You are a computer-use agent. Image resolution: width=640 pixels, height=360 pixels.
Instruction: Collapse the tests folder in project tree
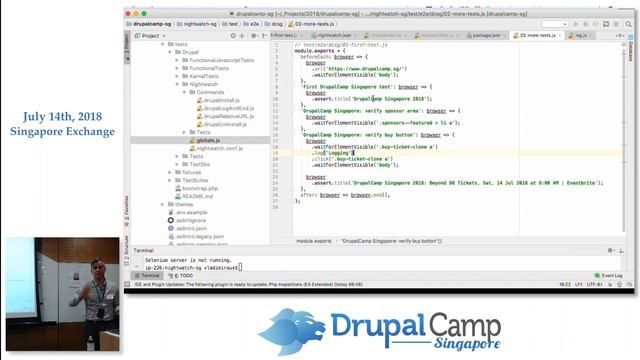pos(162,44)
